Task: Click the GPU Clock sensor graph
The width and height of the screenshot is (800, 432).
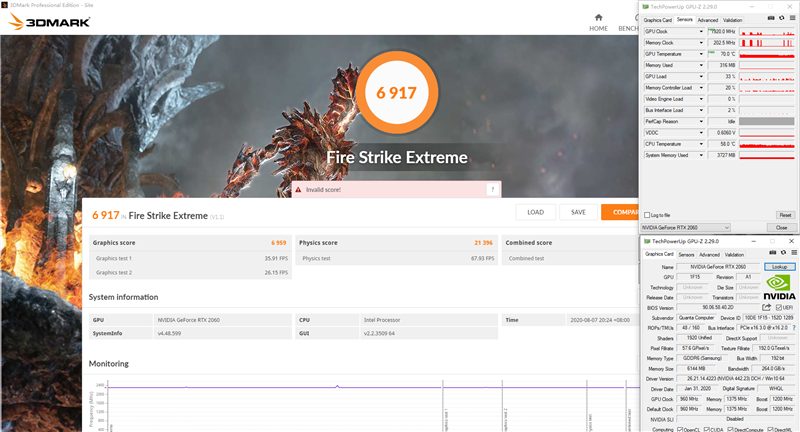Action: click(767, 32)
